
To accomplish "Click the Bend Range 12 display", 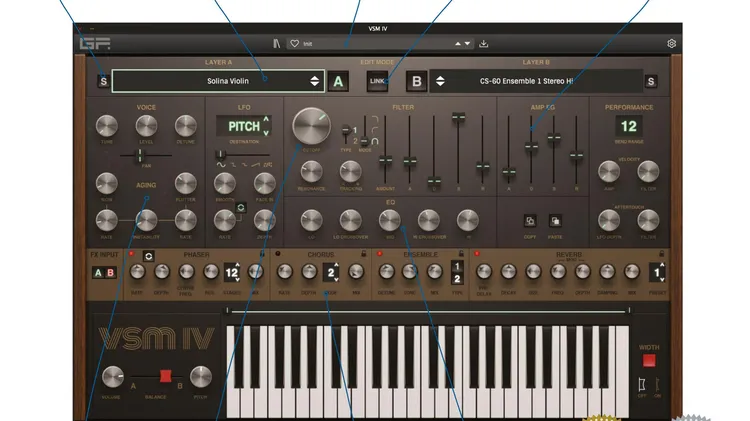I will click(629, 126).
